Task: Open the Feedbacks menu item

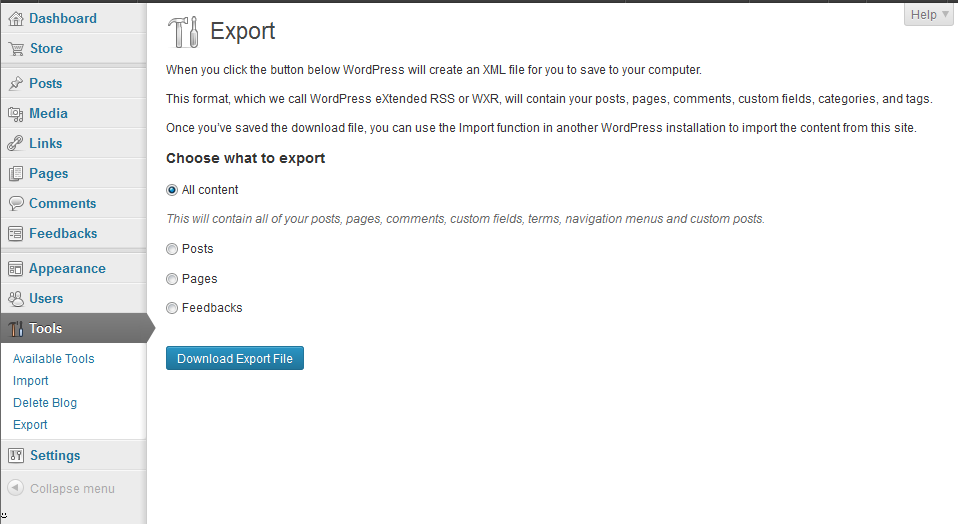Action: pyautogui.click(x=63, y=233)
